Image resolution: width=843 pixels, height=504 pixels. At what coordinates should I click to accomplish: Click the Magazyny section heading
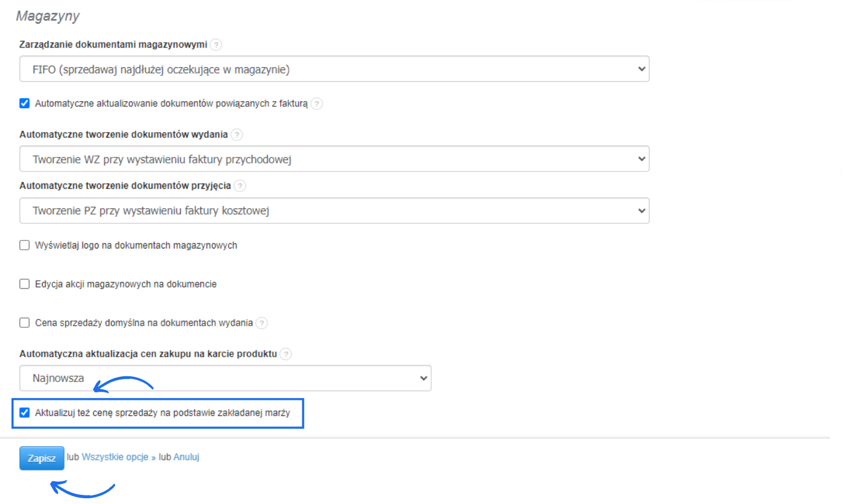click(48, 16)
